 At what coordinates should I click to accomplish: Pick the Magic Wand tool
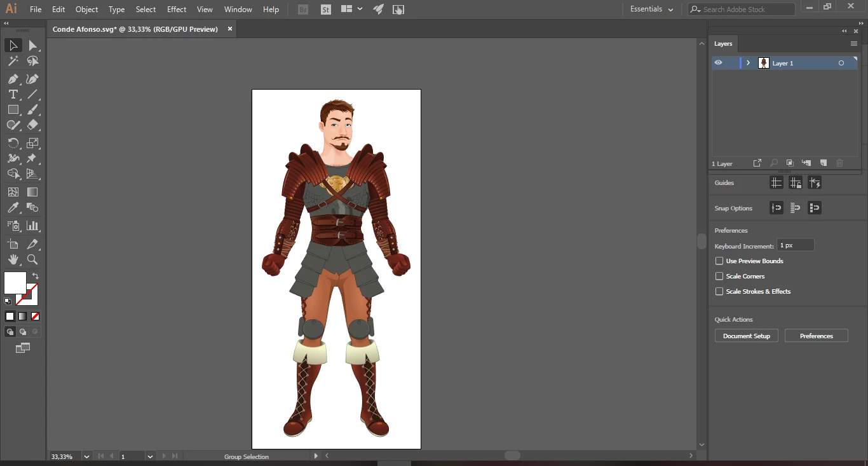[13, 61]
